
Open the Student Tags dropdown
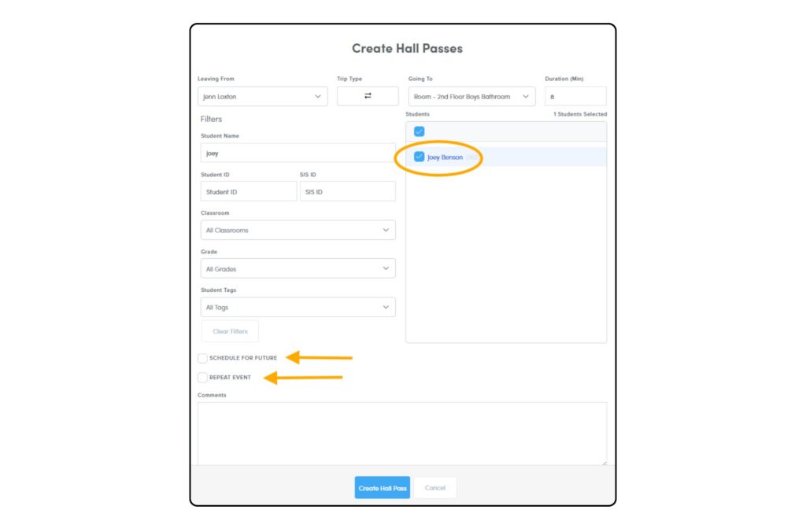pos(298,308)
